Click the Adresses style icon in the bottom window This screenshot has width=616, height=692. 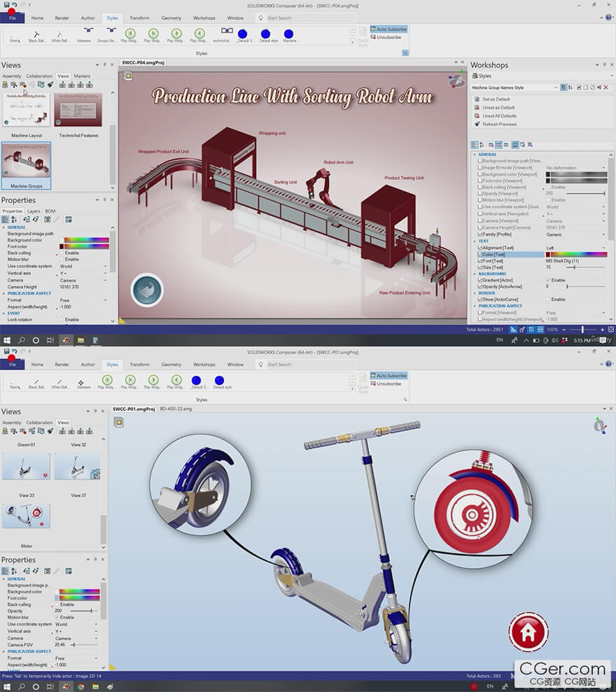pyautogui.click(x=80, y=382)
